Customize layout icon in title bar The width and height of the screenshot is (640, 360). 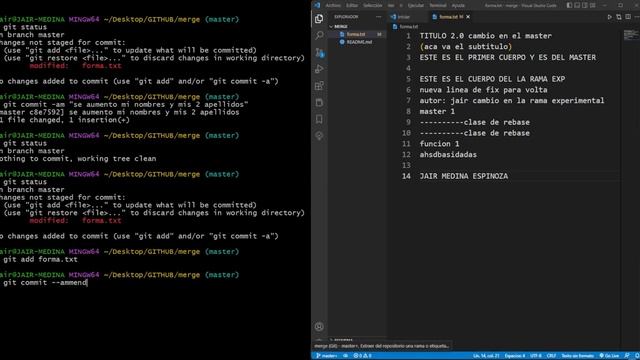tap(593, 5)
